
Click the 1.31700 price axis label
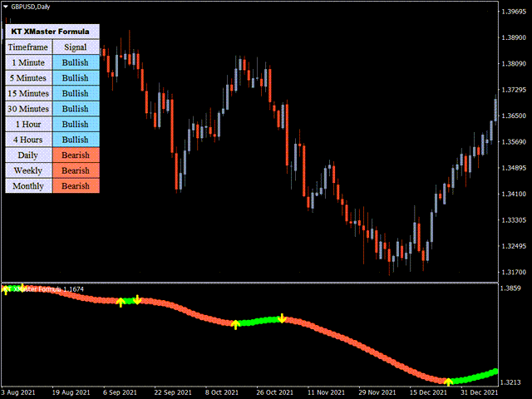coord(514,272)
